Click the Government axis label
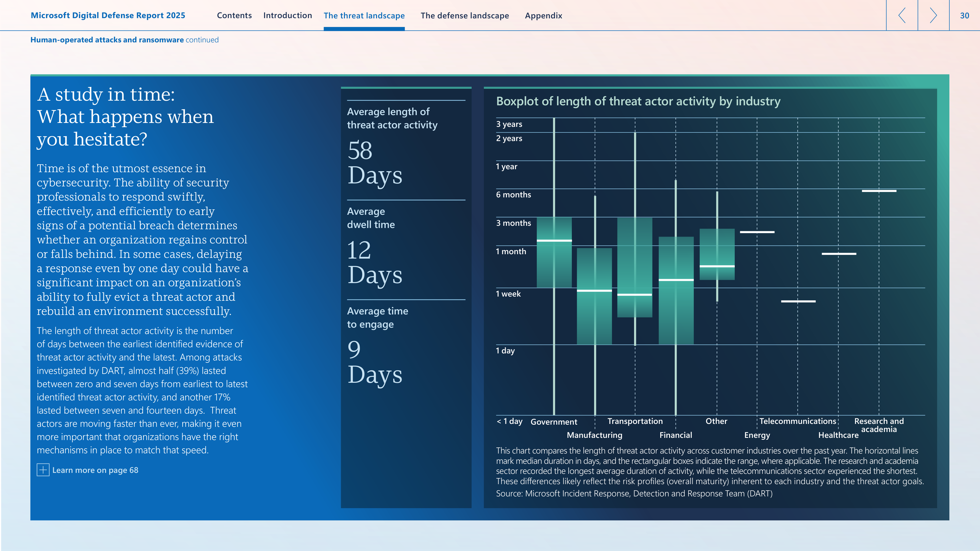 pyautogui.click(x=554, y=422)
